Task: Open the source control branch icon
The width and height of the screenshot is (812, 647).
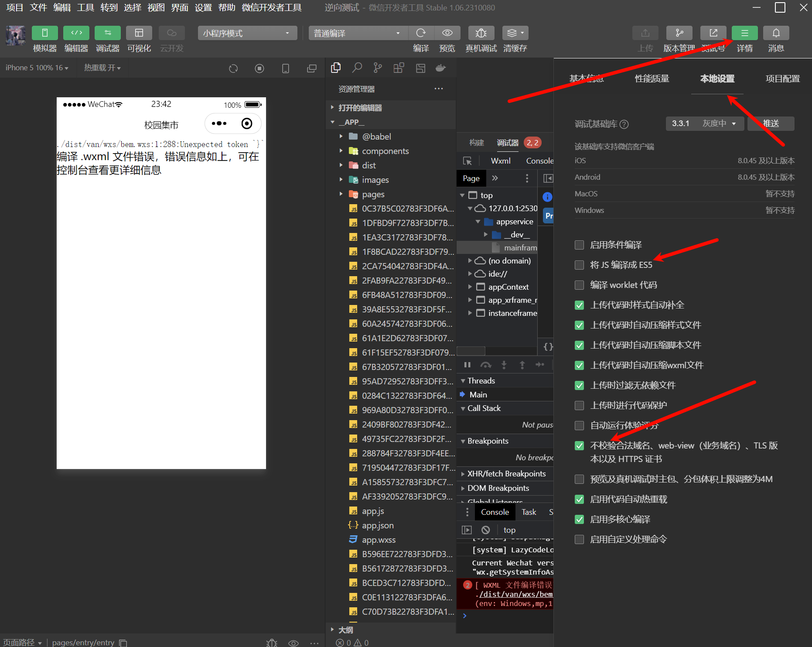Action: coord(378,68)
